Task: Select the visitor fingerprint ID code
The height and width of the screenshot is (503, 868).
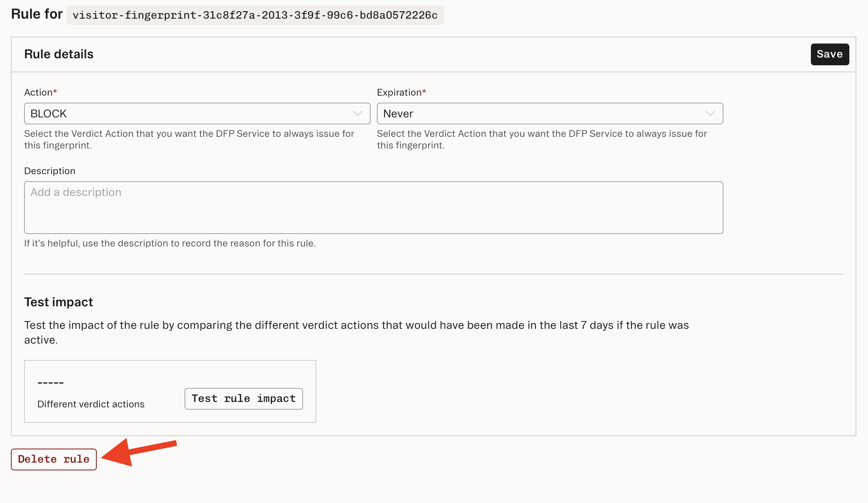Action: (x=255, y=16)
